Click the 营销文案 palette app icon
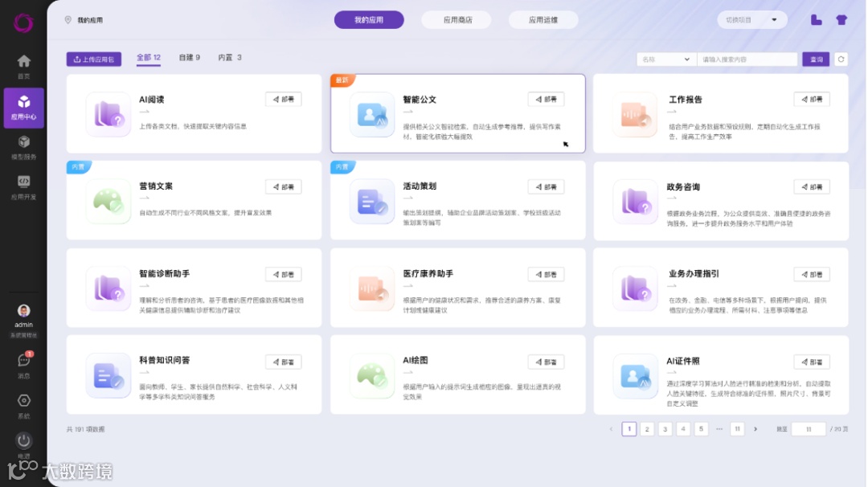The width and height of the screenshot is (868, 487). [x=108, y=201]
